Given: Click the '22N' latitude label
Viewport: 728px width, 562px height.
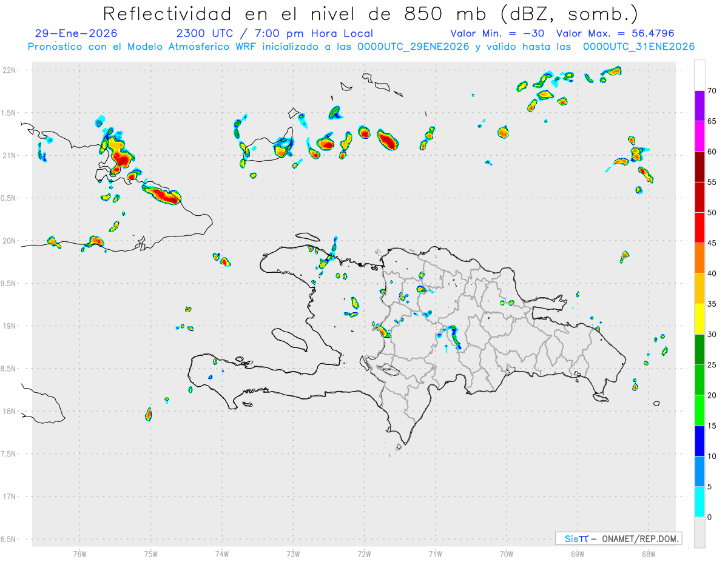Looking at the screenshot, I should [x=10, y=70].
